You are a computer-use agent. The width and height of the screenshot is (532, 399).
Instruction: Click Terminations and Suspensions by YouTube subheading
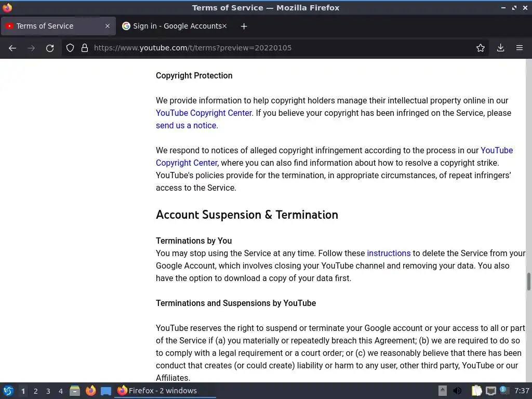[x=236, y=303]
